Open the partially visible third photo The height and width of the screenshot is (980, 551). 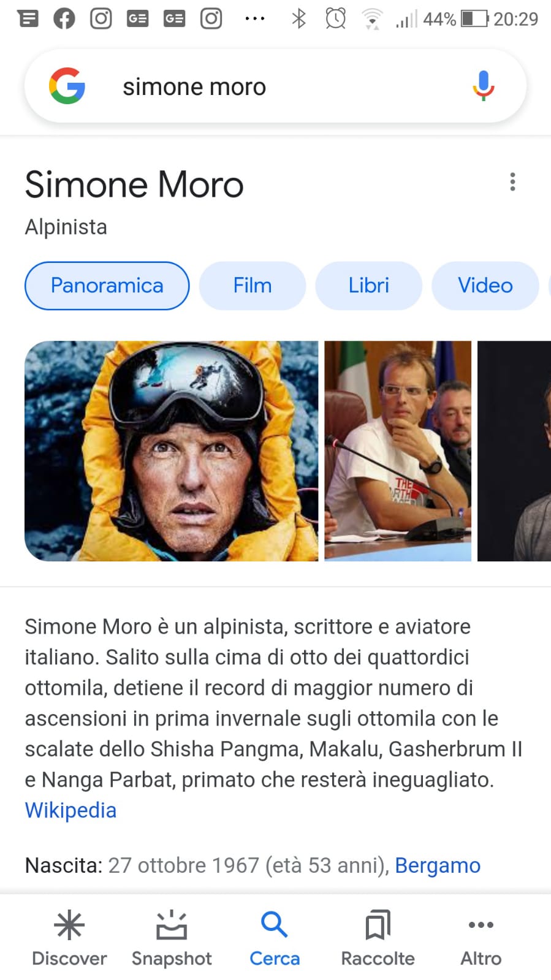click(x=514, y=451)
